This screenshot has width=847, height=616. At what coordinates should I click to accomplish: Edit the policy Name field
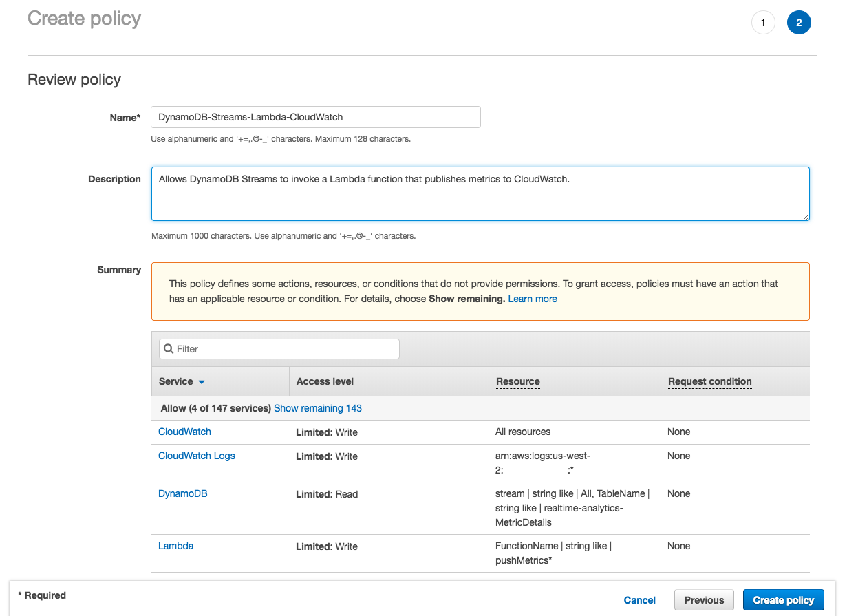(x=316, y=117)
